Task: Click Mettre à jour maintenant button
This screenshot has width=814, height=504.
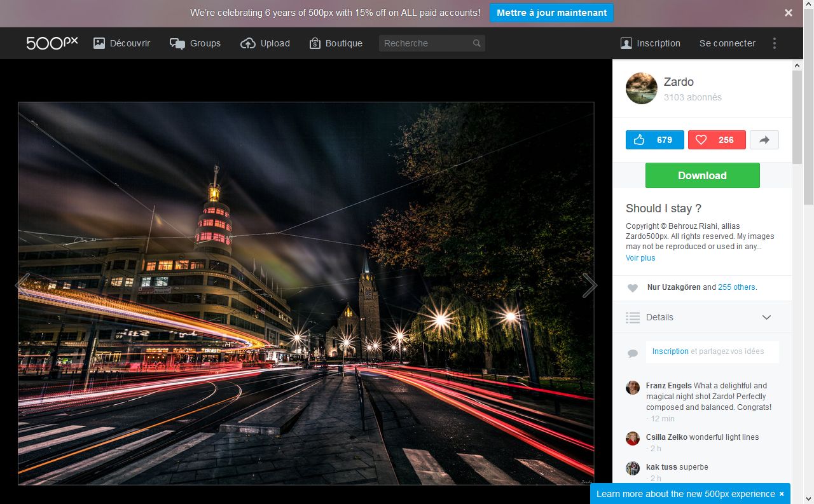Action: tap(551, 13)
